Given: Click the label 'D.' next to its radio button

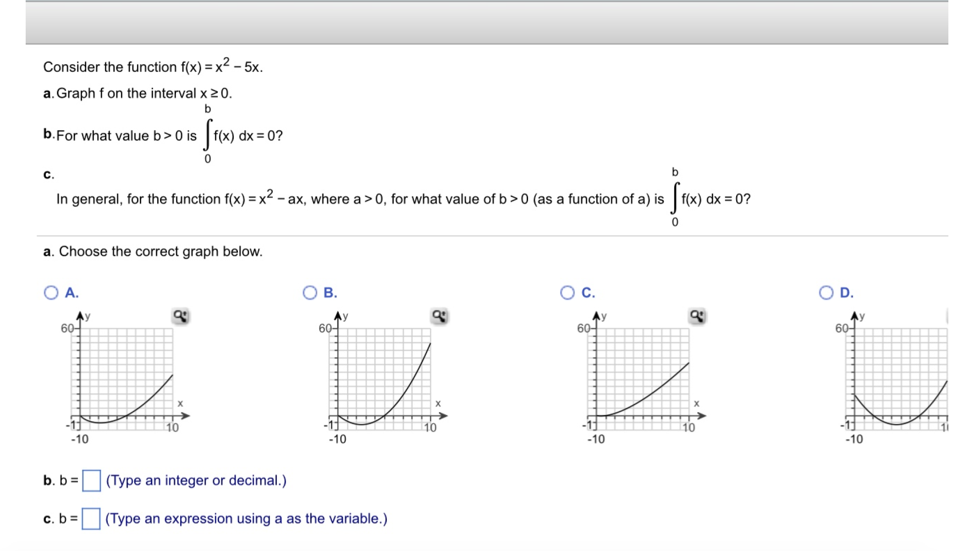Looking at the screenshot, I should point(846,292).
